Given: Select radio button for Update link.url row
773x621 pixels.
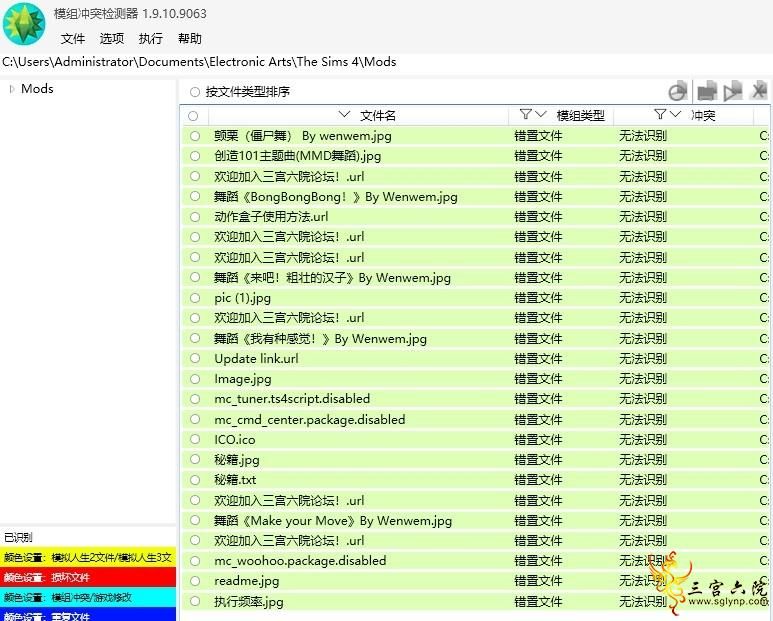Looking at the screenshot, I should [x=195, y=358].
